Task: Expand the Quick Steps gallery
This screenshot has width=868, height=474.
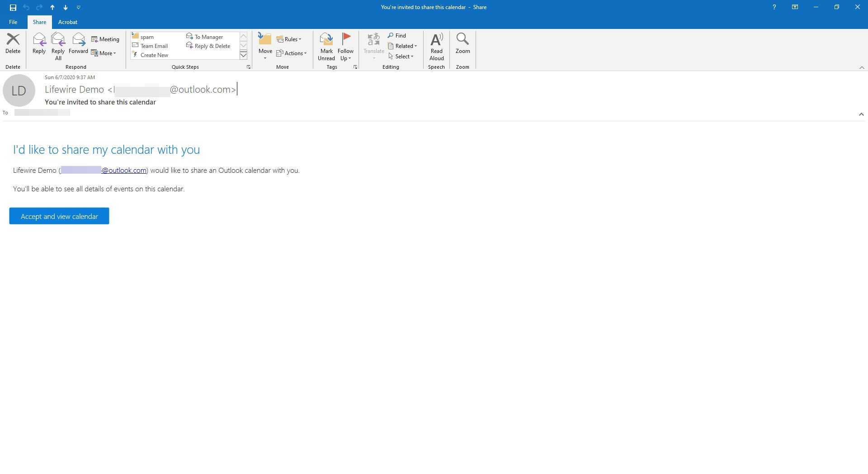Action: tap(243, 55)
